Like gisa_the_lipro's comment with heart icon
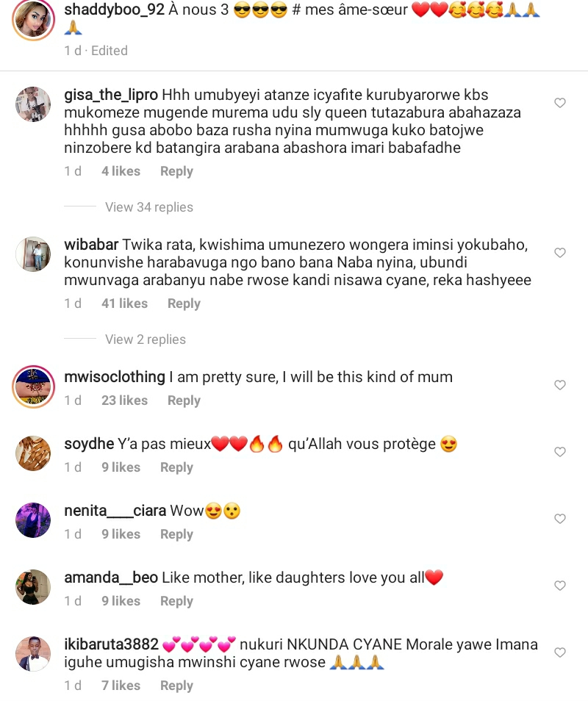Image resolution: width=588 pixels, height=701 pixels. [x=560, y=104]
